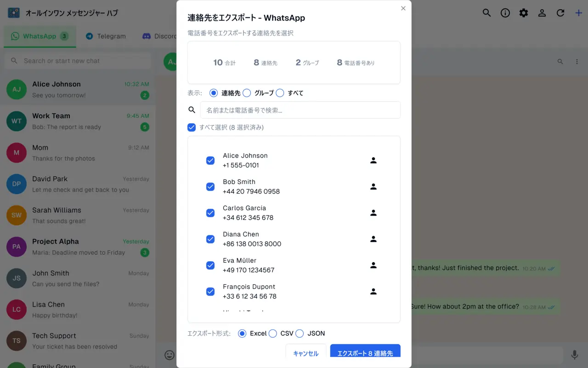588x368 pixels.
Task: Switch to the WhatsApp tab
Action: click(40, 36)
